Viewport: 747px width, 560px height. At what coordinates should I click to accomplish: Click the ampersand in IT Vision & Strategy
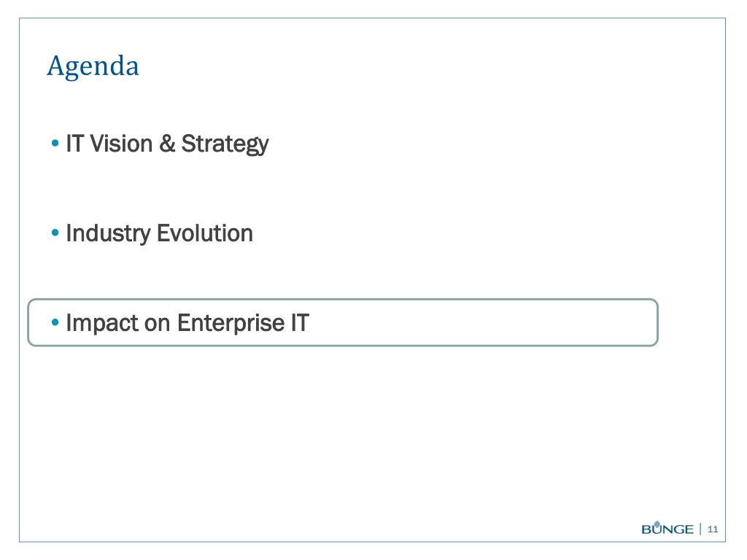167,144
